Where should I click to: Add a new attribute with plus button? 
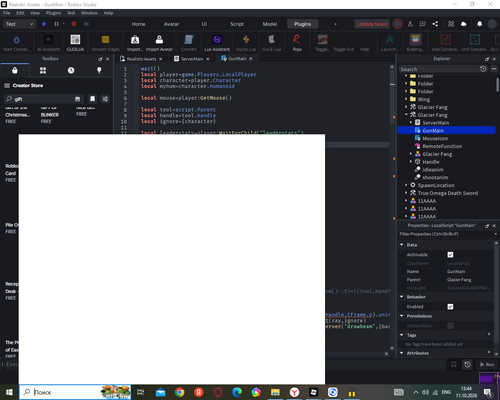pos(489,352)
